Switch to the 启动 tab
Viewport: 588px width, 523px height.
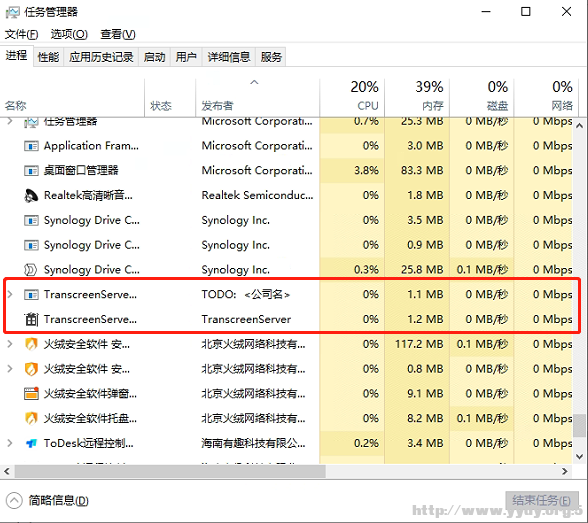pyautogui.click(x=154, y=57)
